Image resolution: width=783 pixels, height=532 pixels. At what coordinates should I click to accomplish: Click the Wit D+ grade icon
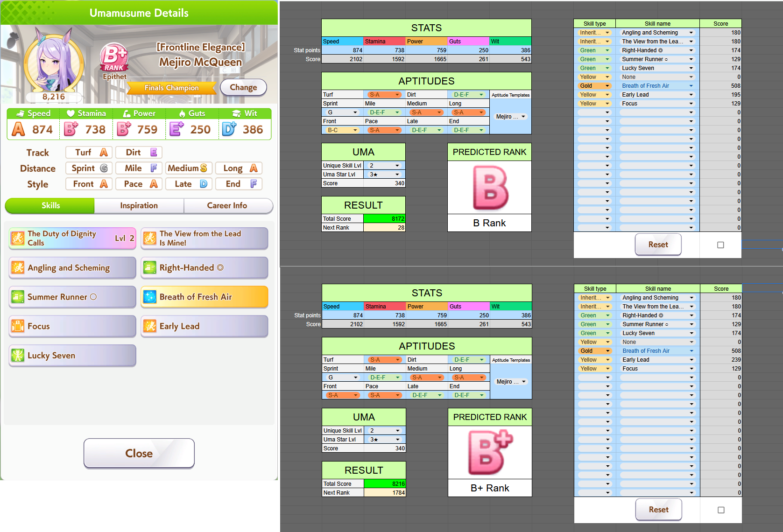229,129
